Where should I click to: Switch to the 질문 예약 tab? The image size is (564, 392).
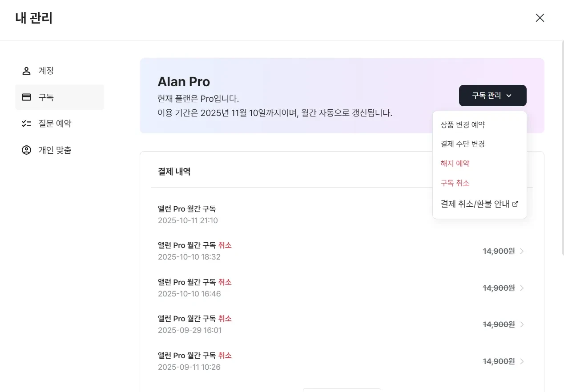tap(55, 124)
